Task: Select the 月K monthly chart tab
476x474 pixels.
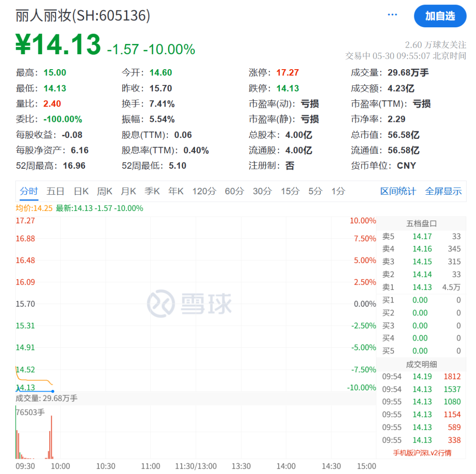Action: click(128, 191)
